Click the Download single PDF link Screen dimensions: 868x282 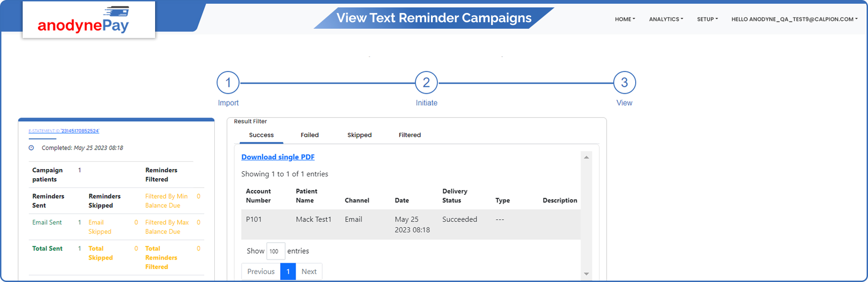click(x=278, y=157)
